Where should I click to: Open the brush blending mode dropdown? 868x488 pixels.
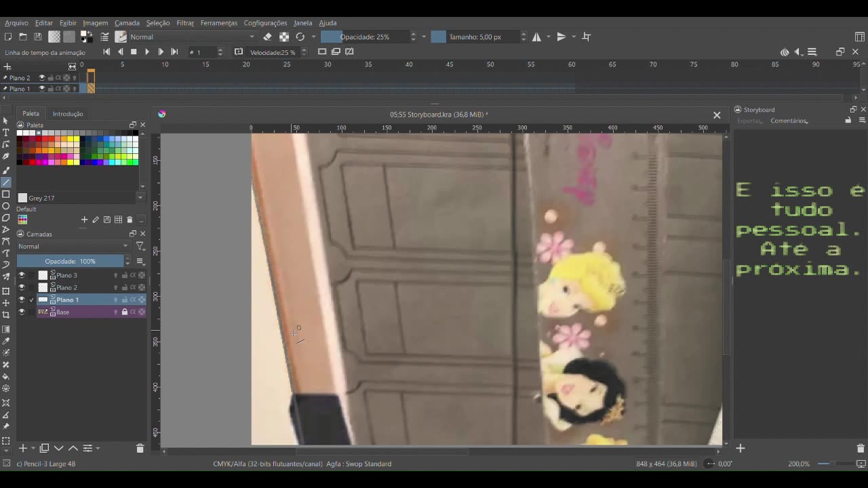193,37
